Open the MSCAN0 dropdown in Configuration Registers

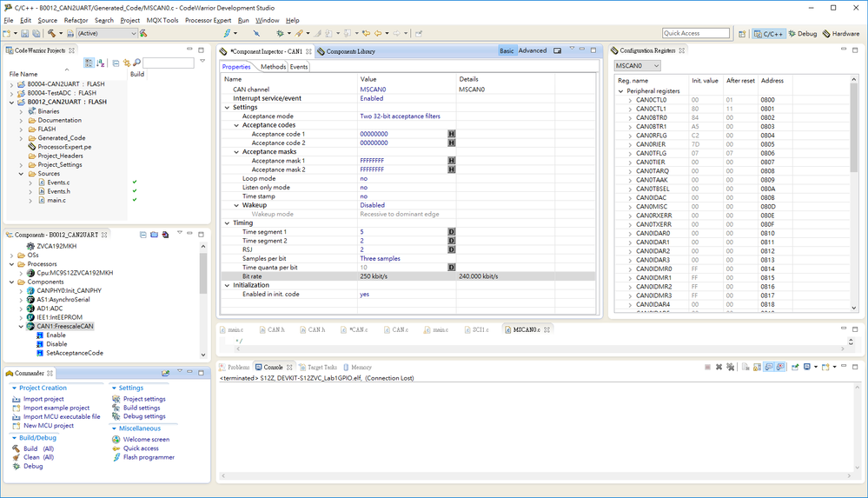pyautogui.click(x=638, y=65)
